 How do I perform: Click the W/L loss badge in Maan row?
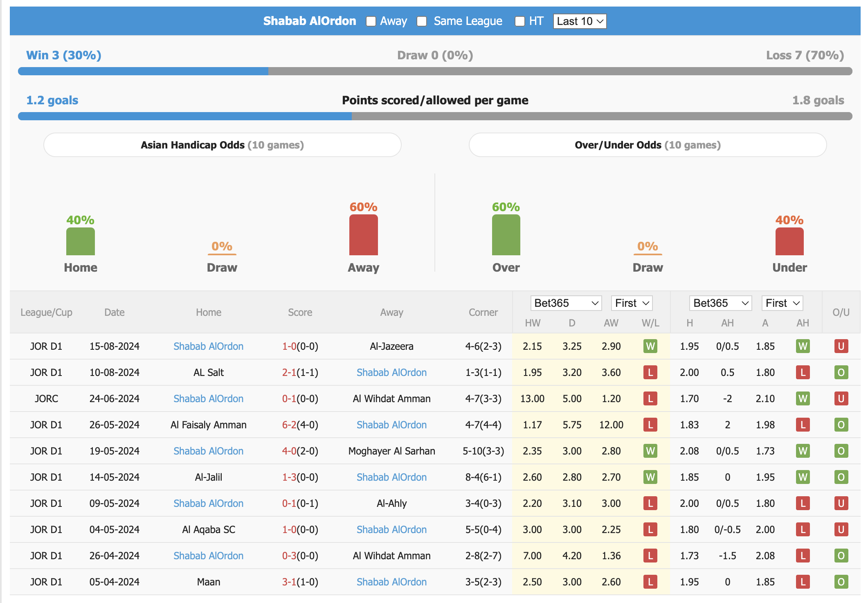pyautogui.click(x=650, y=582)
